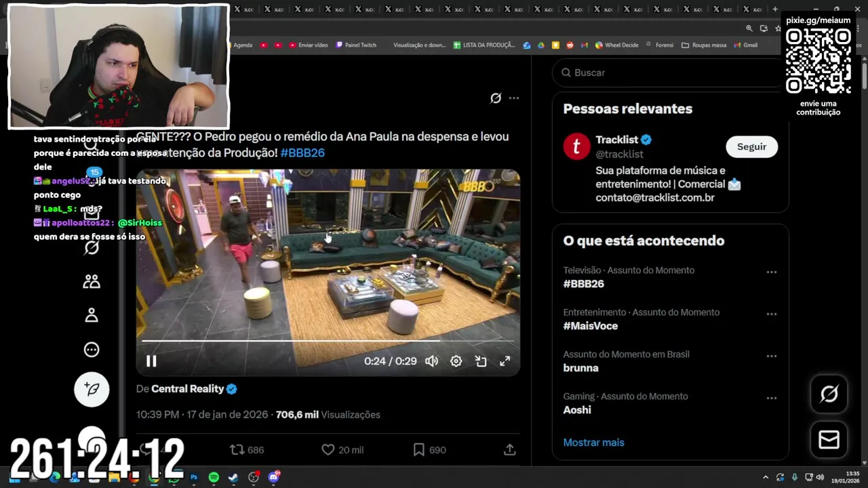Click the microphone tray icon
The height and width of the screenshot is (488, 868).
coord(794,477)
